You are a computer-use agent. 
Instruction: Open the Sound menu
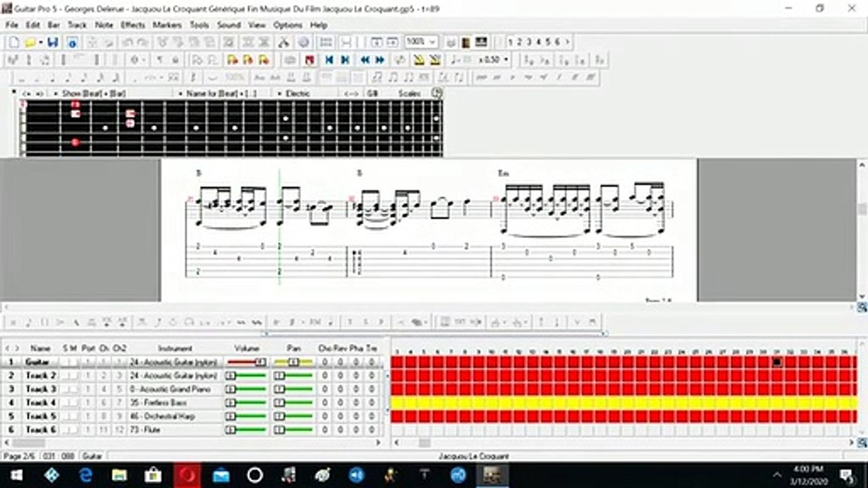(229, 25)
